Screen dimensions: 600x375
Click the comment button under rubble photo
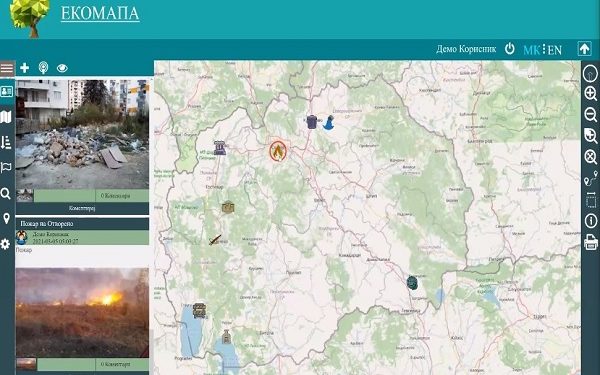[82, 208]
